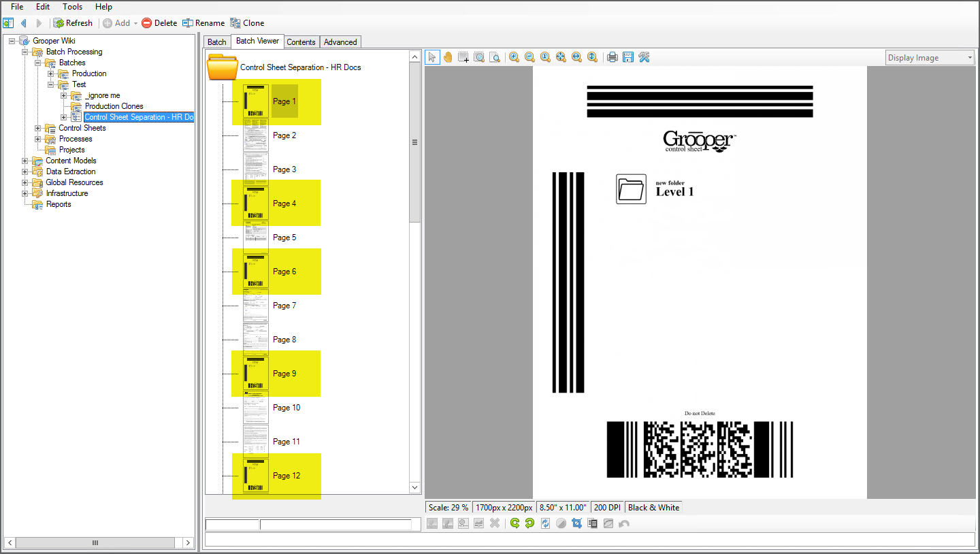Collapse the Test folder node
Screen dimensions: 980x554
(51, 84)
